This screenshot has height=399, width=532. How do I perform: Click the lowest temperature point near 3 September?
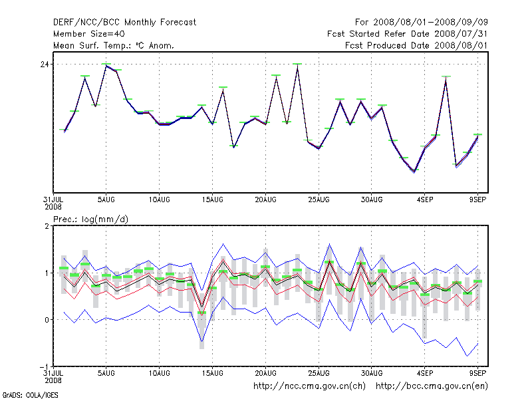(414, 171)
